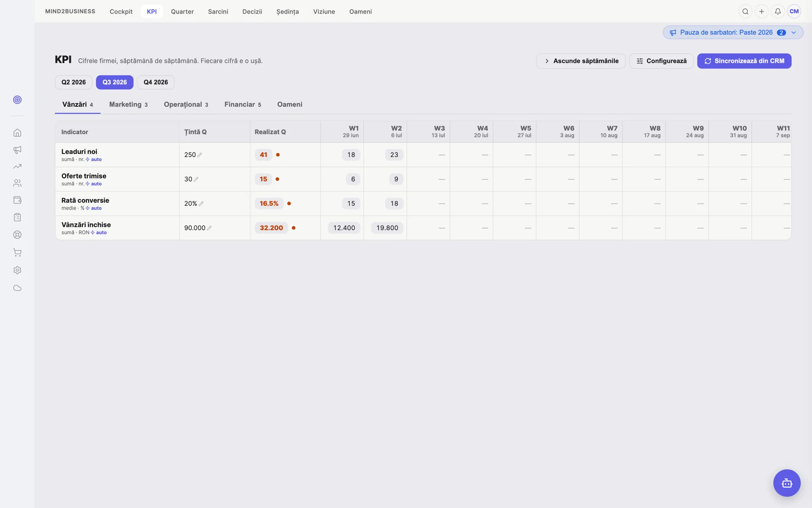Click Sincronizează din CRM button
Screen dimensions: 812x508
tap(744, 61)
